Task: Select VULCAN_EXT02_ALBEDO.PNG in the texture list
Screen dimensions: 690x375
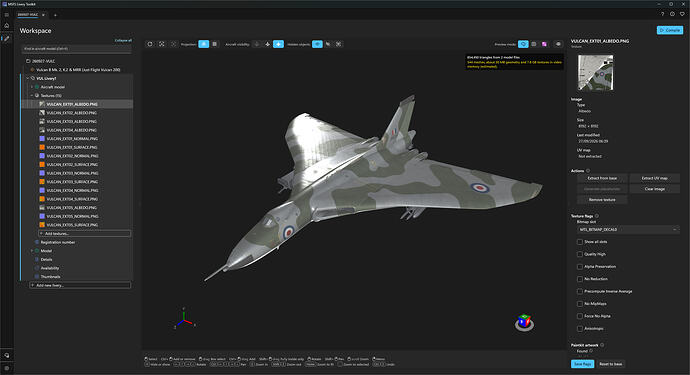Action: 72,113
